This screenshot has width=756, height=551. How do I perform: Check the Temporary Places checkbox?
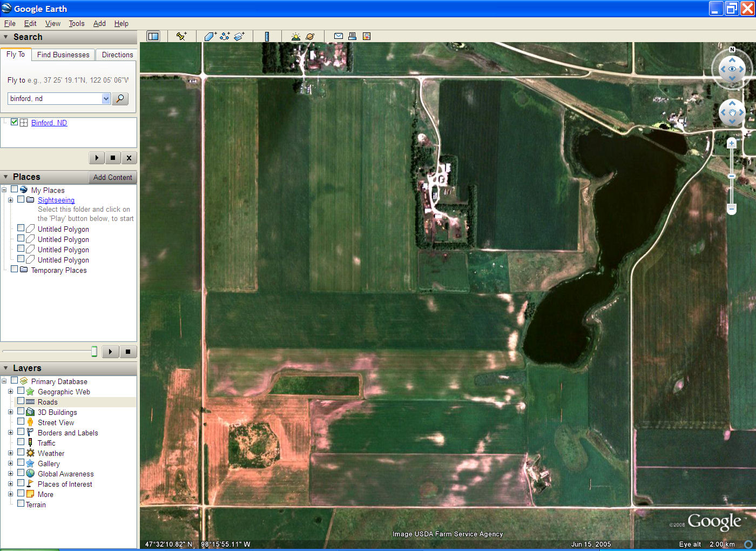pos(15,269)
